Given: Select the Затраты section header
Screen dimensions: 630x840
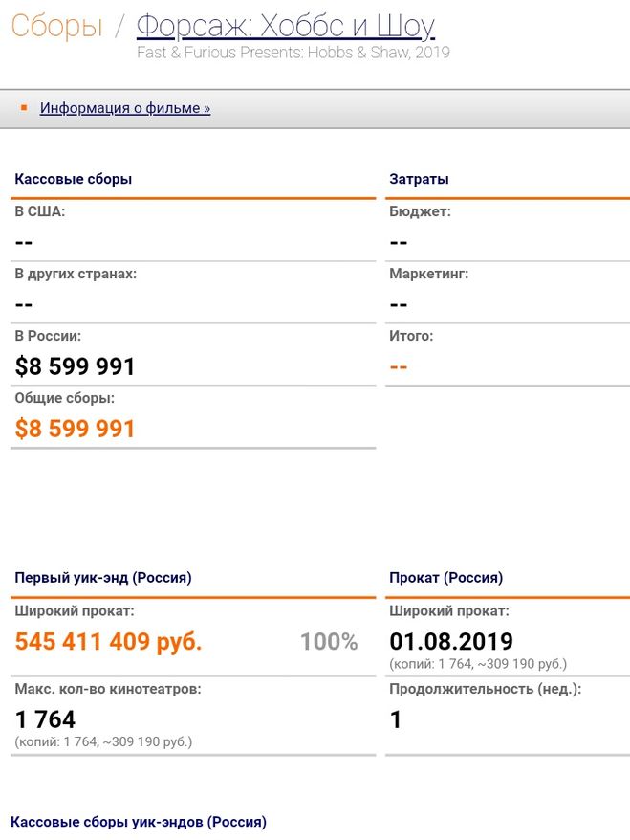Looking at the screenshot, I should click(x=419, y=179).
